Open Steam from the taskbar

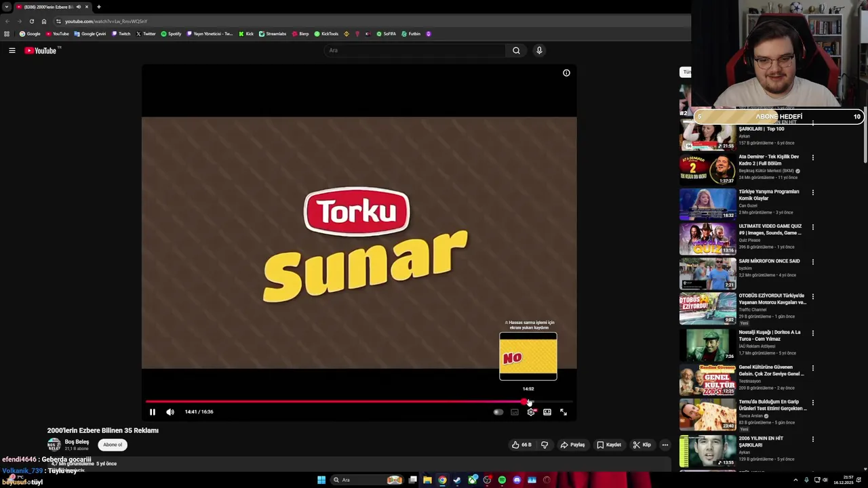457,480
